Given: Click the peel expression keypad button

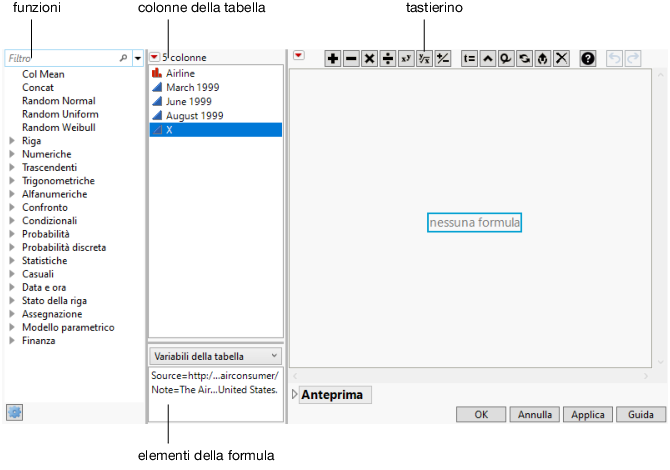Looking at the screenshot, I should pyautogui.click(x=543, y=59).
